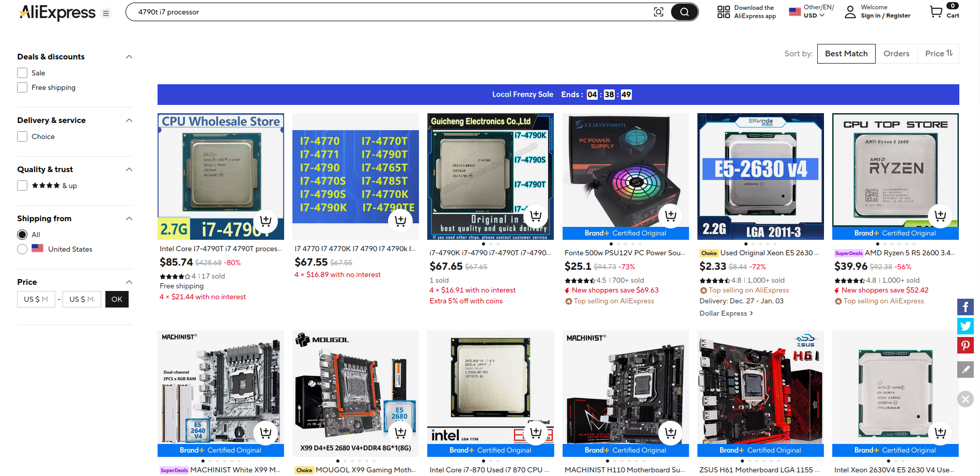The width and height of the screenshot is (980, 476).
Task: Collapse the Deals & discounts section
Action: (x=129, y=57)
